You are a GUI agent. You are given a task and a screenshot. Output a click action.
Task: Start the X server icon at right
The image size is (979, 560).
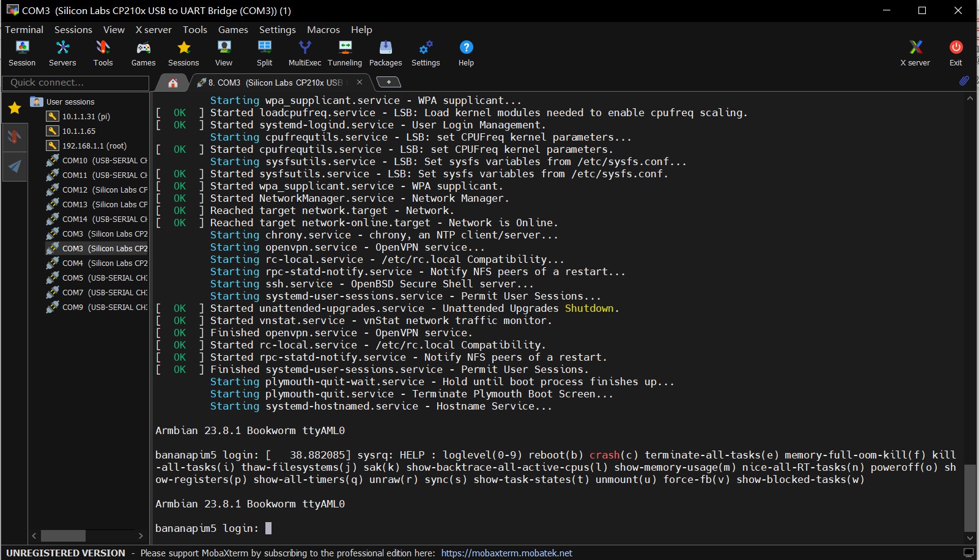(x=915, y=53)
